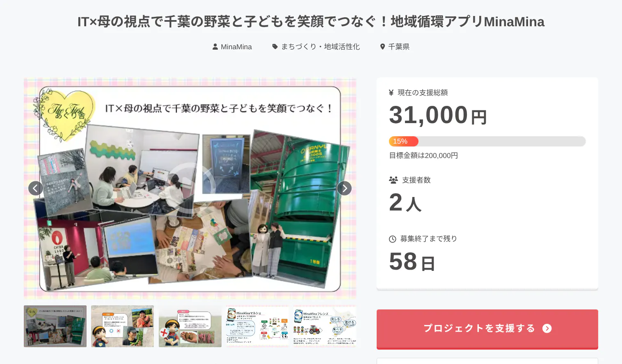Select the third thumbnail with masked character

coord(190,326)
